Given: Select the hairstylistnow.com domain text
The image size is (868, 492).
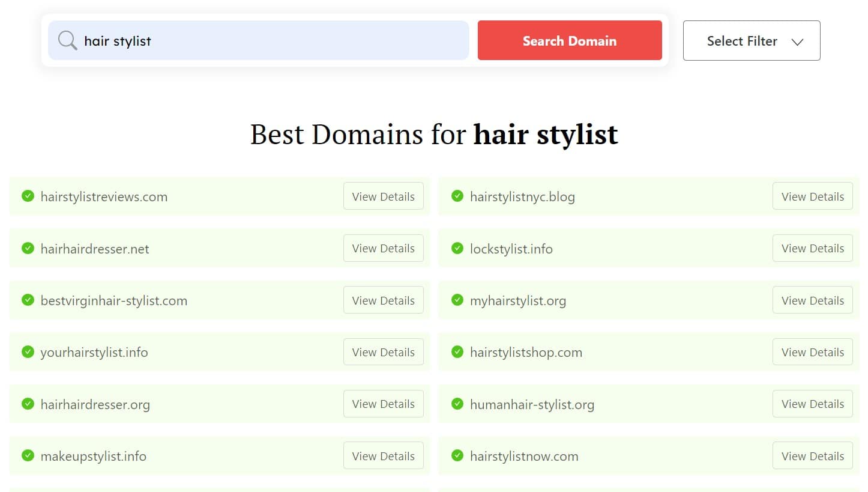Looking at the screenshot, I should click(524, 457).
